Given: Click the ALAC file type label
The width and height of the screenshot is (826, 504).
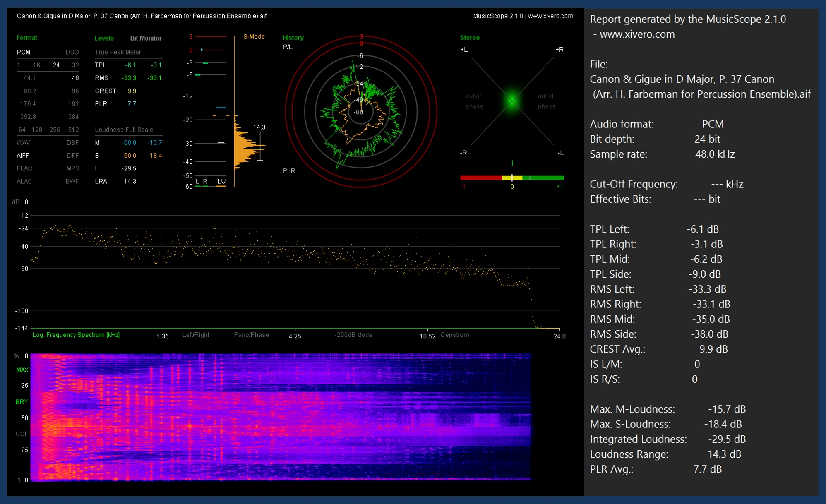Looking at the screenshot, I should (24, 181).
